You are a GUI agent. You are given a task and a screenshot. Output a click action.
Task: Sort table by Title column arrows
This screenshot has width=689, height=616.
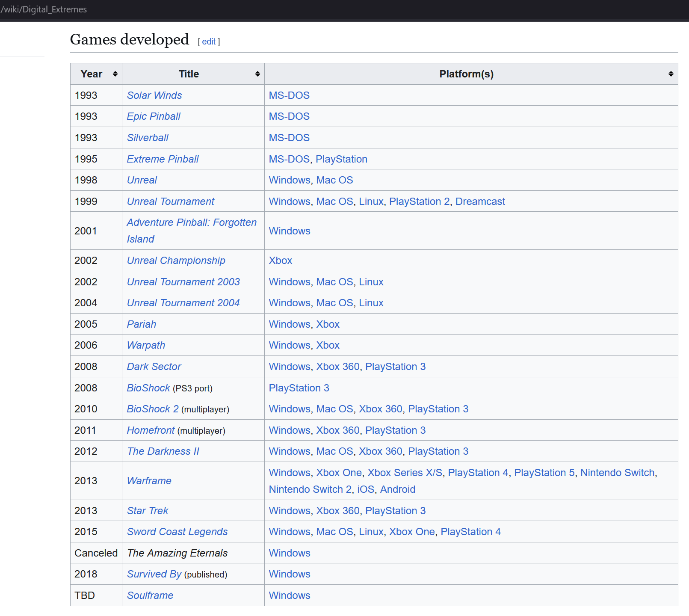(x=257, y=74)
